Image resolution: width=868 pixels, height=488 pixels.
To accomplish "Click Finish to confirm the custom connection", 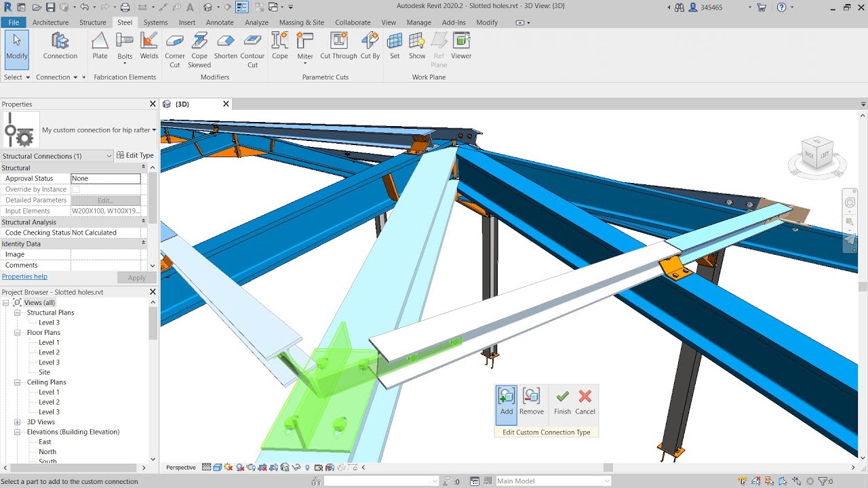I will (x=562, y=402).
